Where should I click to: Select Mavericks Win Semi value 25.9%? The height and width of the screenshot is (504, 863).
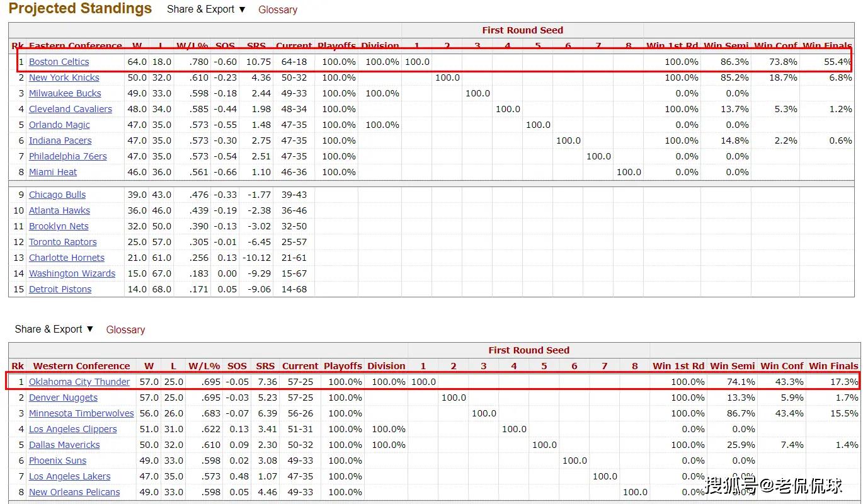click(x=741, y=445)
